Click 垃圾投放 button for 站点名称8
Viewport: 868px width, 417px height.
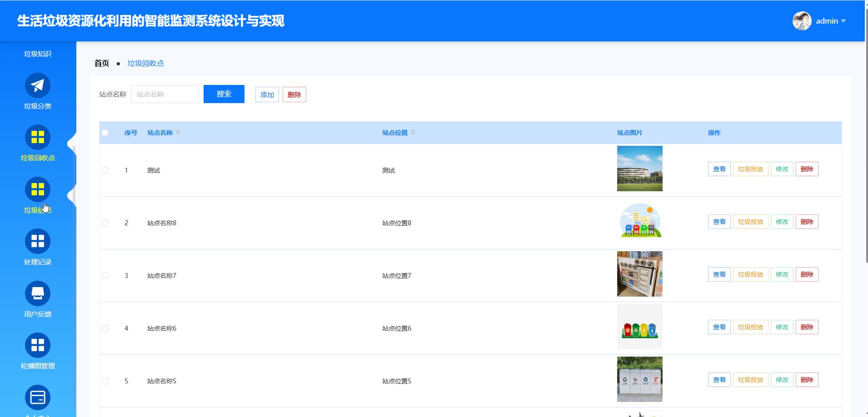[x=750, y=222]
